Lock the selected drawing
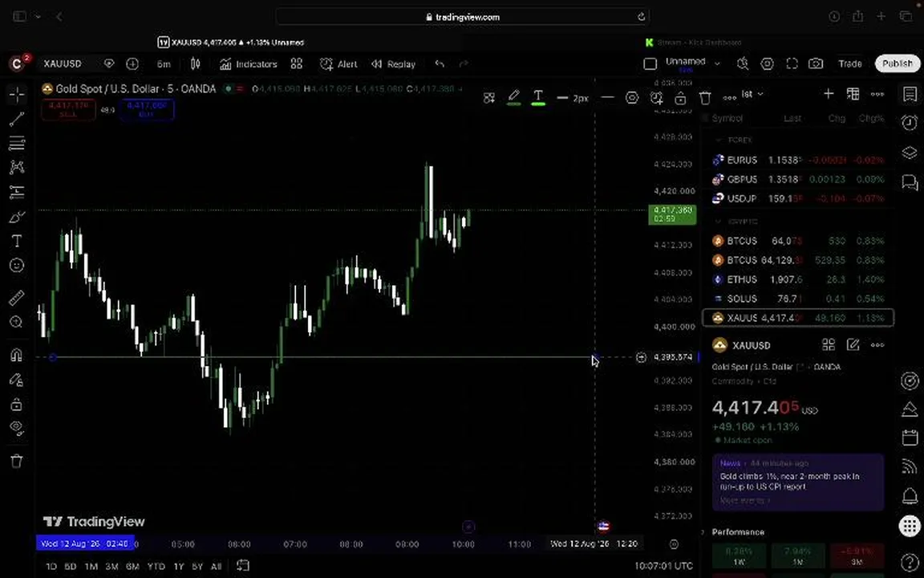 (681, 98)
